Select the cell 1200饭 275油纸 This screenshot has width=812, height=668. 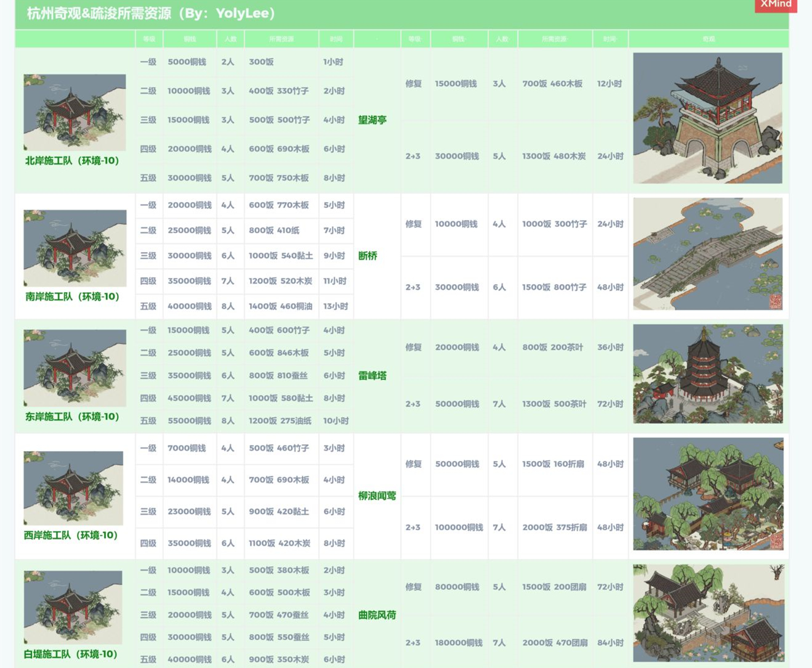pyautogui.click(x=280, y=421)
